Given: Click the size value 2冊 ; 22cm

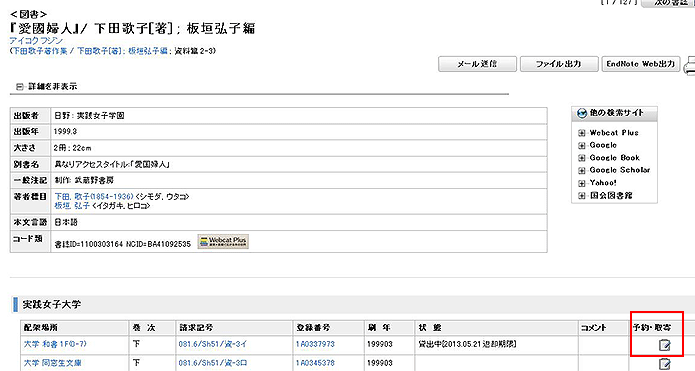Looking at the screenshot, I should pos(72,148).
